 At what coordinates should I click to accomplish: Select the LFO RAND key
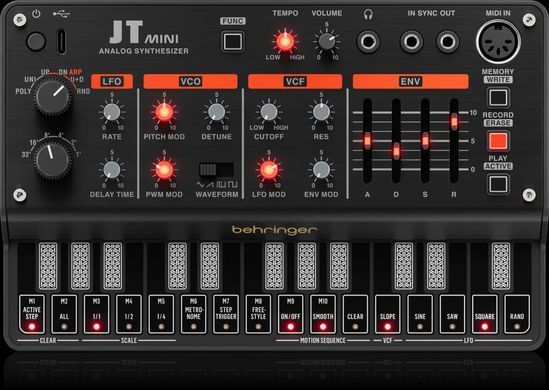tap(517, 314)
